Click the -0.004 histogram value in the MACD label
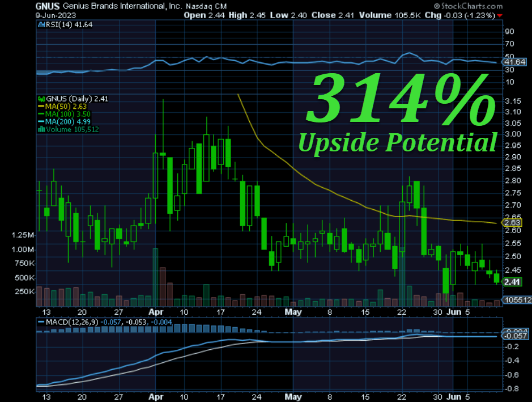The width and height of the screenshot is (532, 402). coord(161,322)
